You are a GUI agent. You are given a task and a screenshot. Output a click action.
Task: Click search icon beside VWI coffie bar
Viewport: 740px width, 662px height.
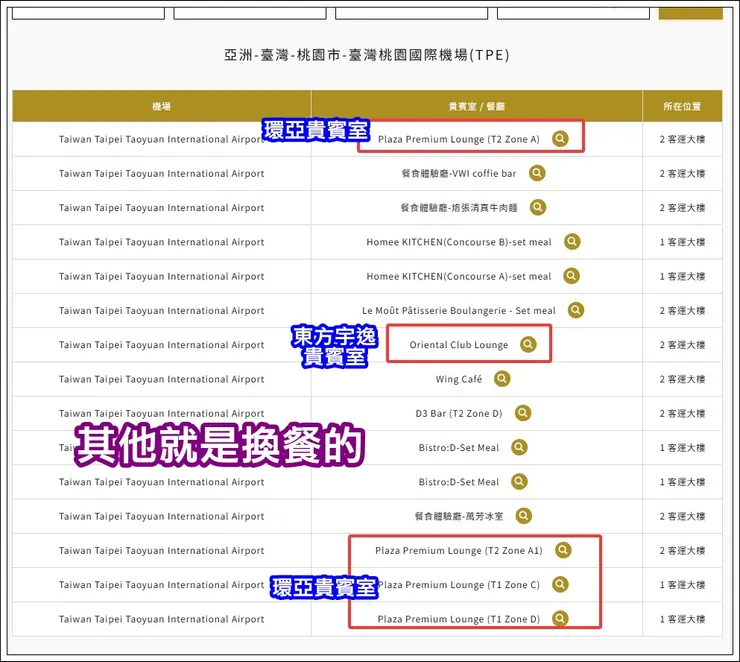[x=537, y=173]
